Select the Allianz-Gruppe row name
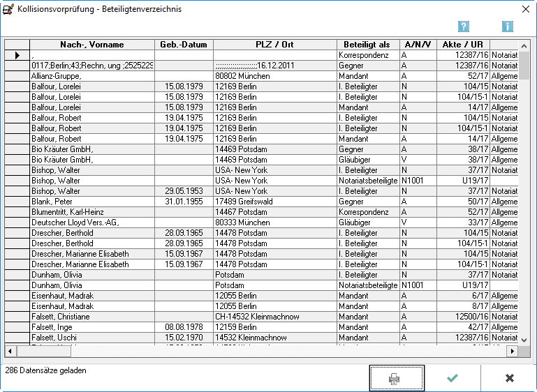Viewport: 537px width, 392px height. click(x=92, y=76)
